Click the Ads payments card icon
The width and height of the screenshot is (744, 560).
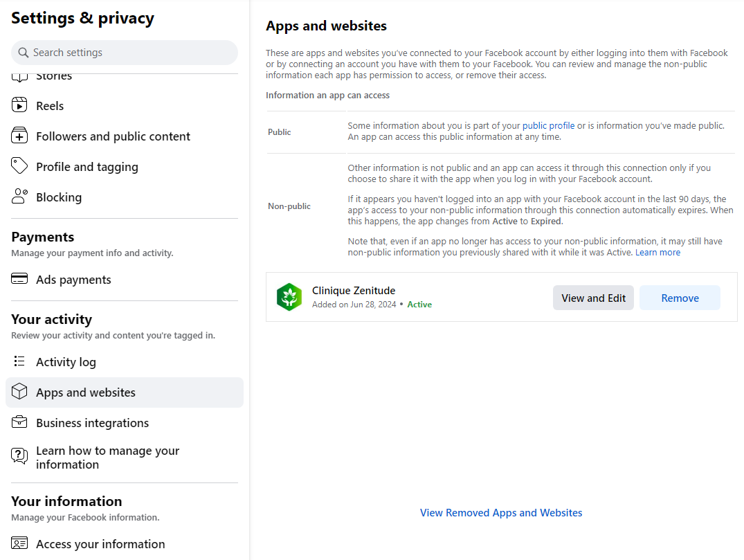(19, 280)
